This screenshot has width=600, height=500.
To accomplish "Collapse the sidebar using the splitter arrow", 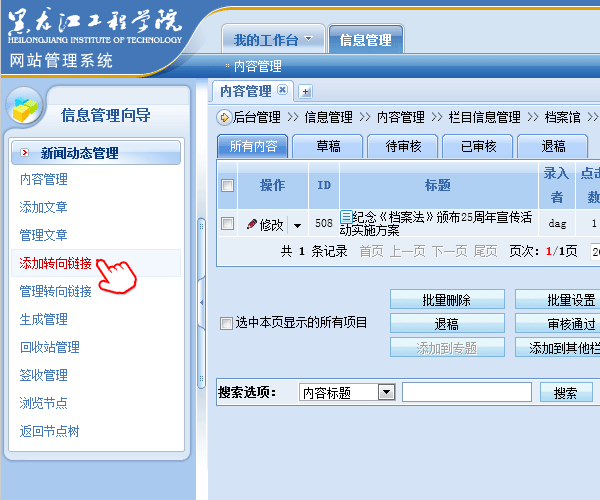I will pyautogui.click(x=201, y=297).
